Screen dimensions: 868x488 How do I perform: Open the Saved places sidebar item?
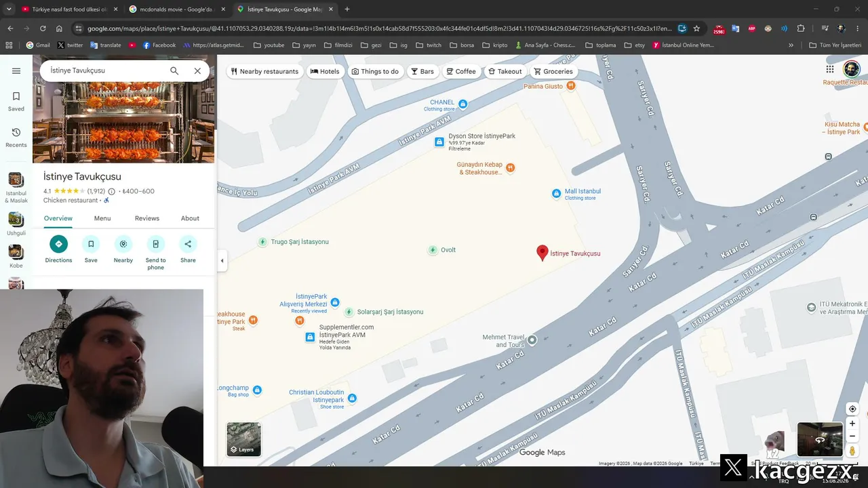(x=16, y=101)
